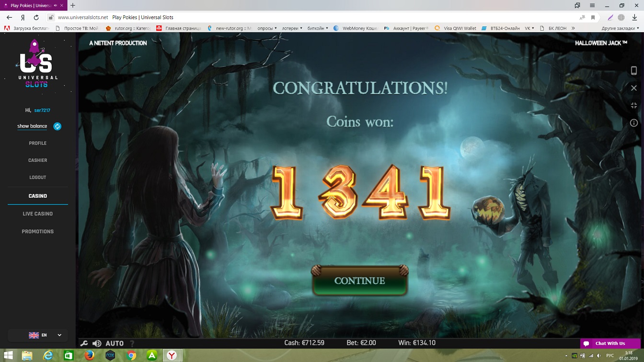Collapse the game from fullscreen mode
This screenshot has width=644, height=362.
coord(633,105)
